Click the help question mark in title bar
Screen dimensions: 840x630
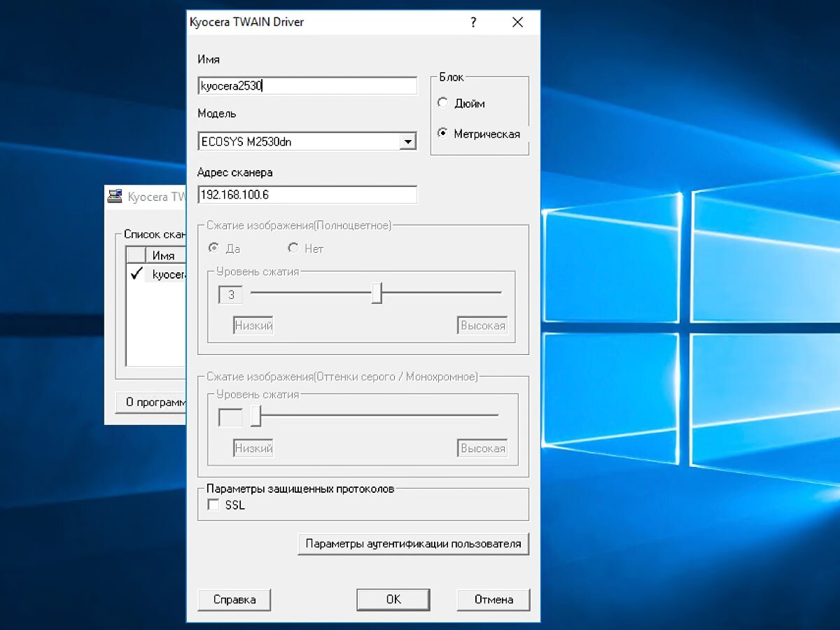click(473, 22)
